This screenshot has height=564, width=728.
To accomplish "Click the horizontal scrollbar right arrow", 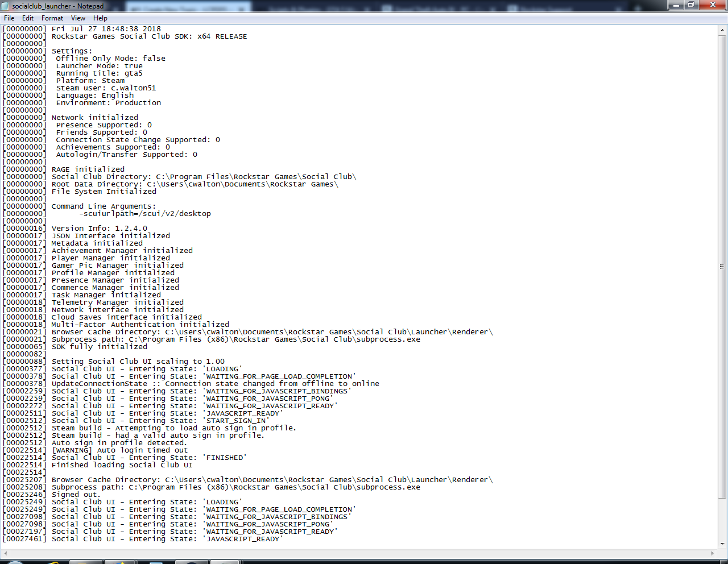I will pyautogui.click(x=713, y=553).
